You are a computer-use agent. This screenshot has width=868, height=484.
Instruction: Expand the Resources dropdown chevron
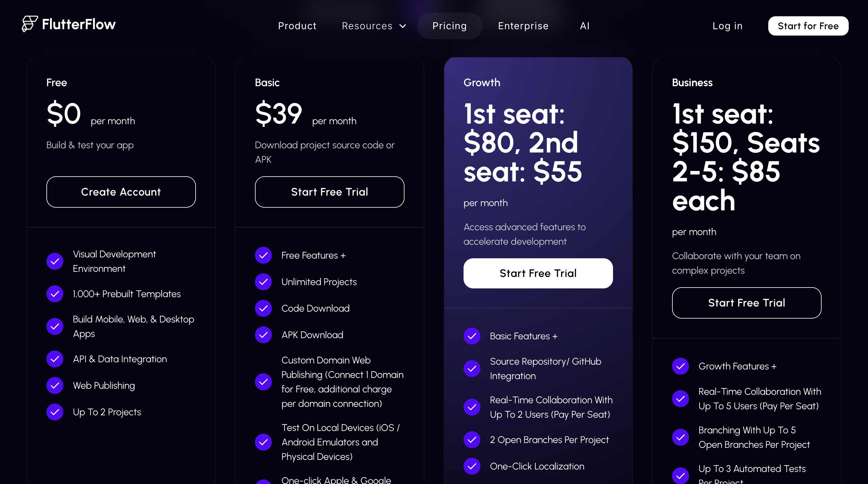pos(403,26)
